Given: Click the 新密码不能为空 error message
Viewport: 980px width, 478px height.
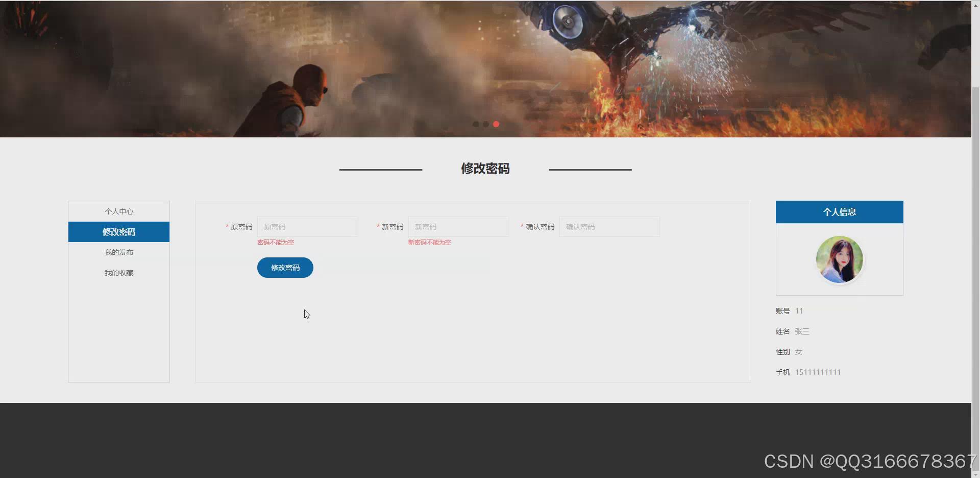Looking at the screenshot, I should tap(430, 243).
